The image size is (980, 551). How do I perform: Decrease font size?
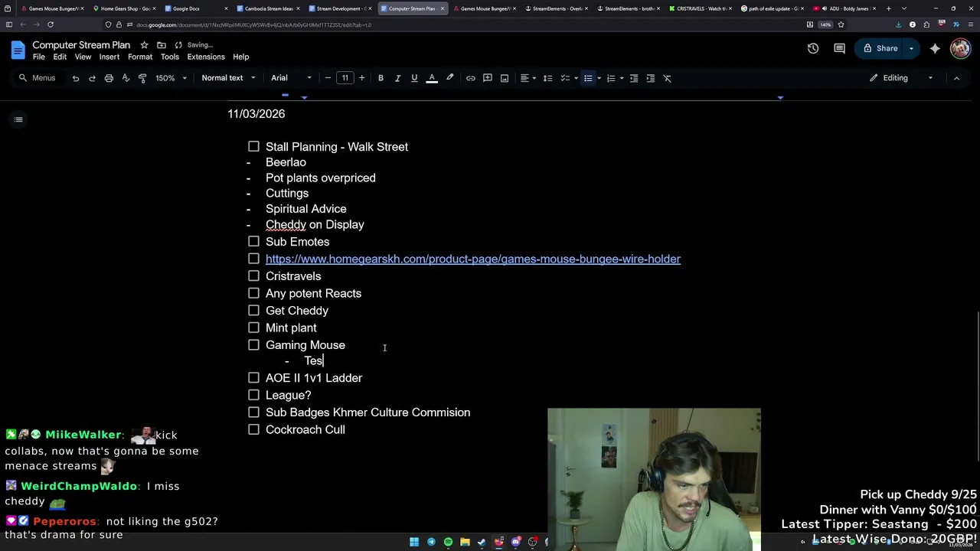(328, 78)
